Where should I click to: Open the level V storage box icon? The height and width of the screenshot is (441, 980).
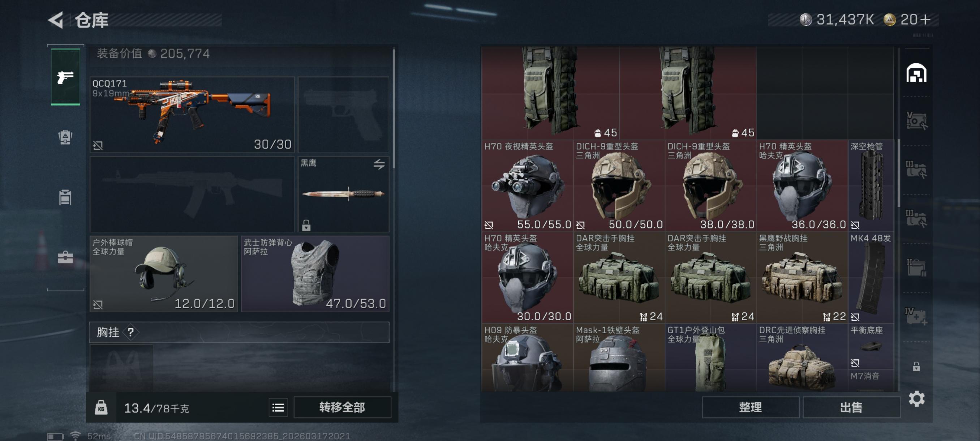tap(916, 121)
